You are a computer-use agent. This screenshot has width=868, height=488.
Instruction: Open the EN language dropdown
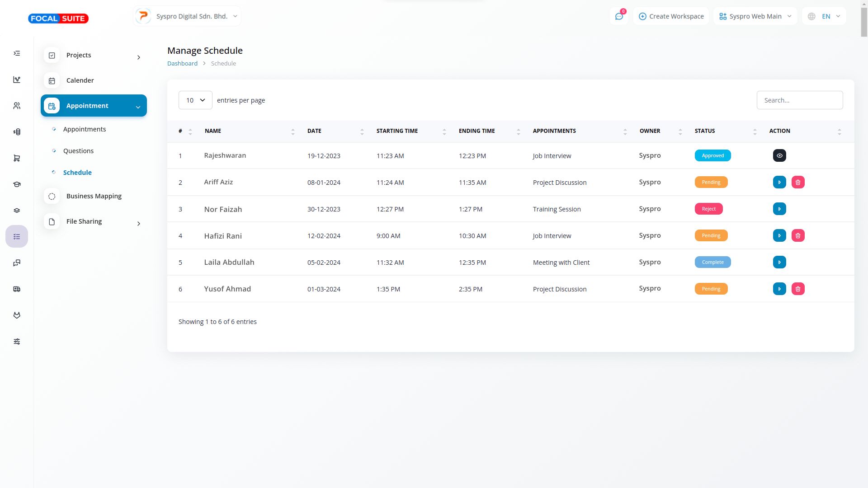824,16
